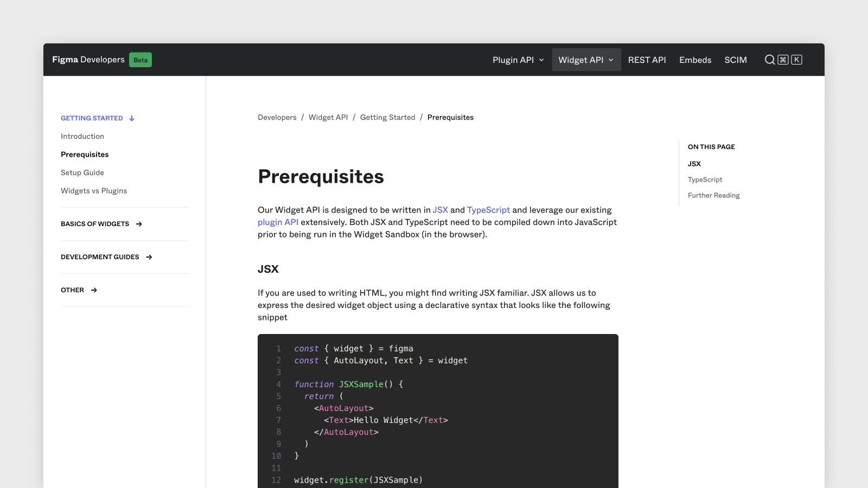This screenshot has width=868, height=488.
Task: Click Getting Started in the breadcrumb trail
Action: 387,117
